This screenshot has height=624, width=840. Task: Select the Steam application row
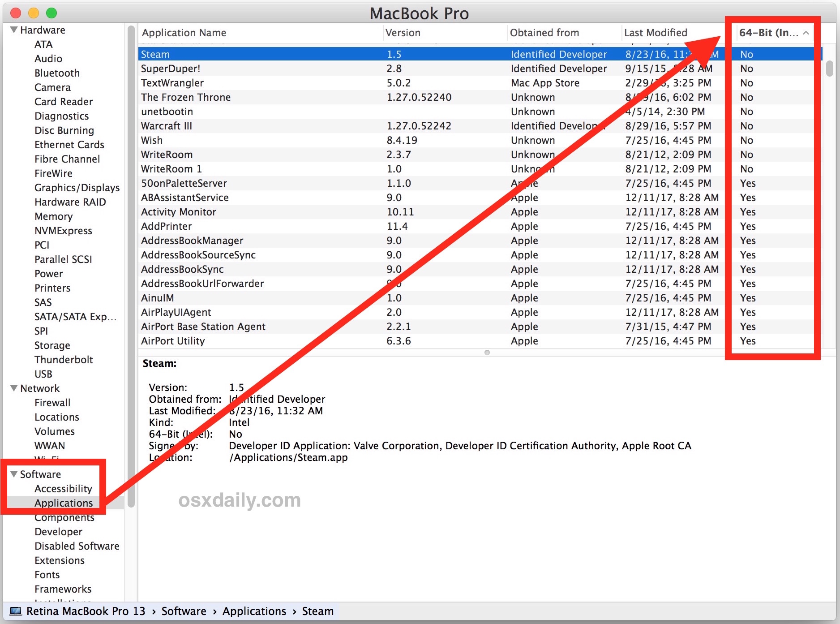coord(480,54)
